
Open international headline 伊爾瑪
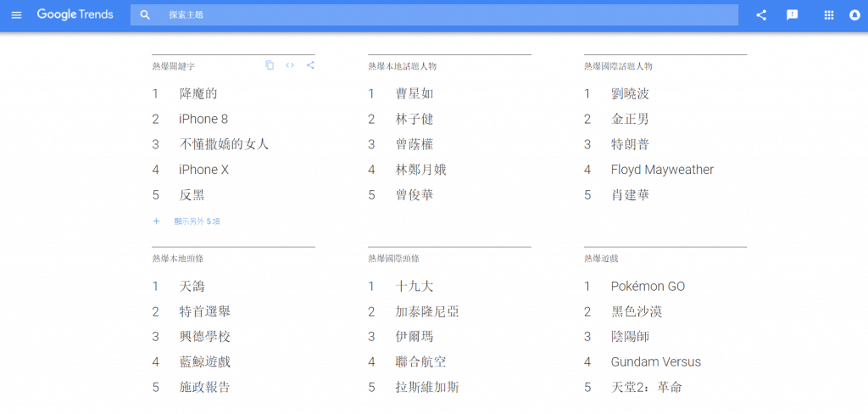pos(414,337)
